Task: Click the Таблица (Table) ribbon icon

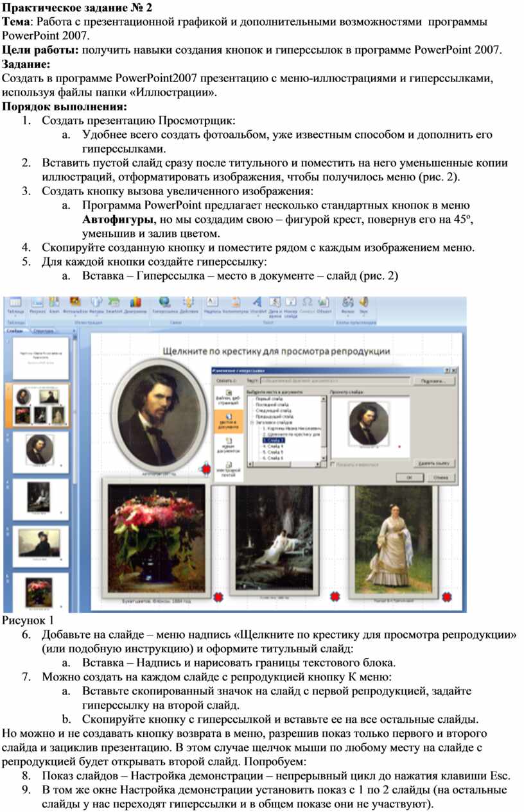Action: 15,306
